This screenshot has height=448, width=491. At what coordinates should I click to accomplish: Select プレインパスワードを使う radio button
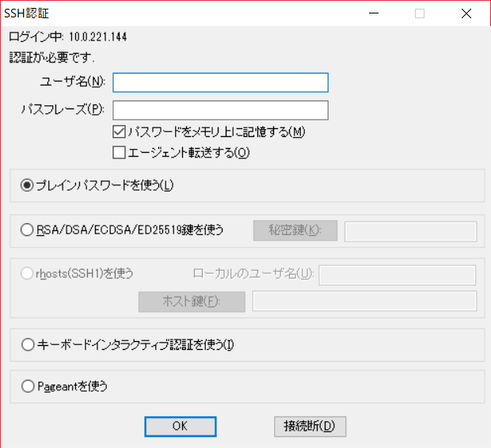29,185
